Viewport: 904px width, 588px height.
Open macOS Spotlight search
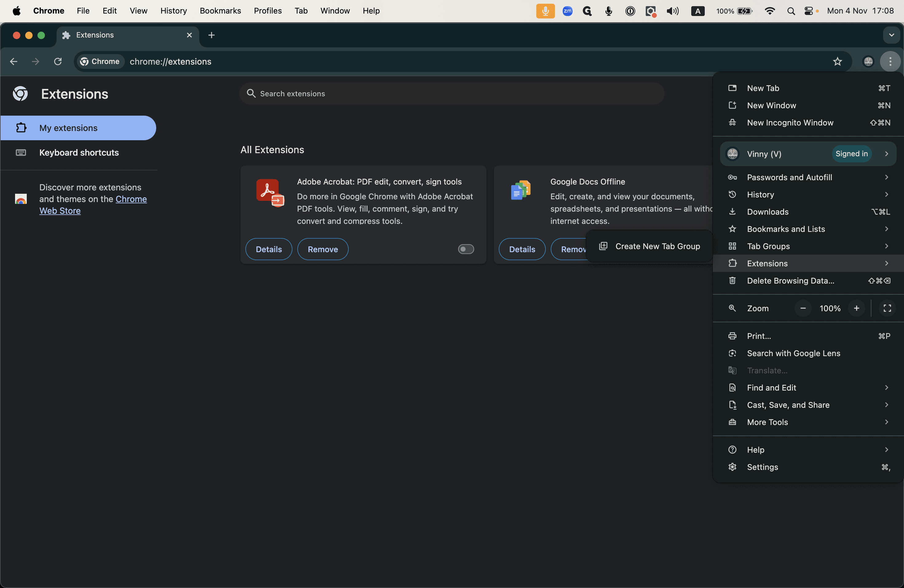tap(791, 11)
